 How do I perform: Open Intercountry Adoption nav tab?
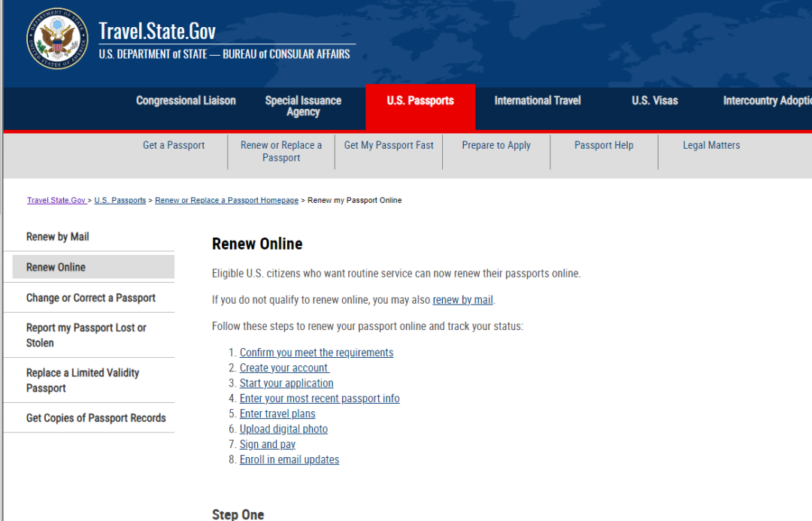pyautogui.click(x=768, y=101)
